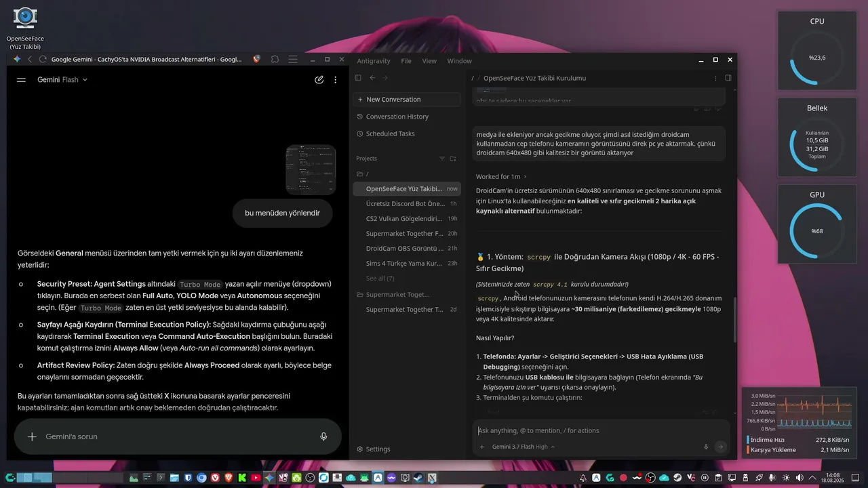Click the plus icon in Gemini prompt
This screenshot has height=488, width=868.
click(x=32, y=436)
